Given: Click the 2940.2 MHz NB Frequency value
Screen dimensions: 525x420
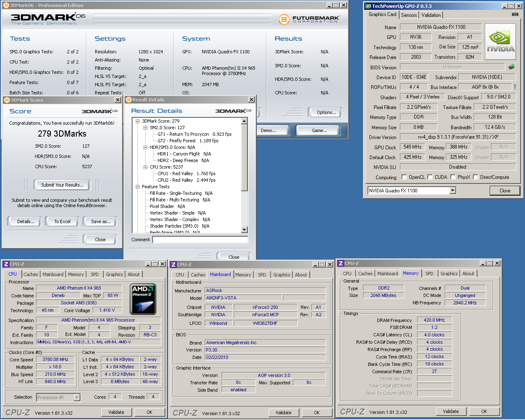Looking at the screenshot, I should click(465, 303).
